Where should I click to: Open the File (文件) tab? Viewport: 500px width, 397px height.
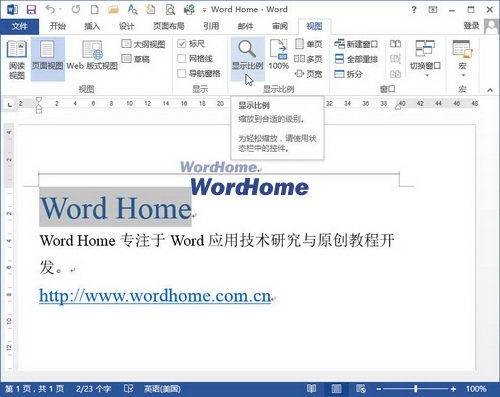point(19,26)
